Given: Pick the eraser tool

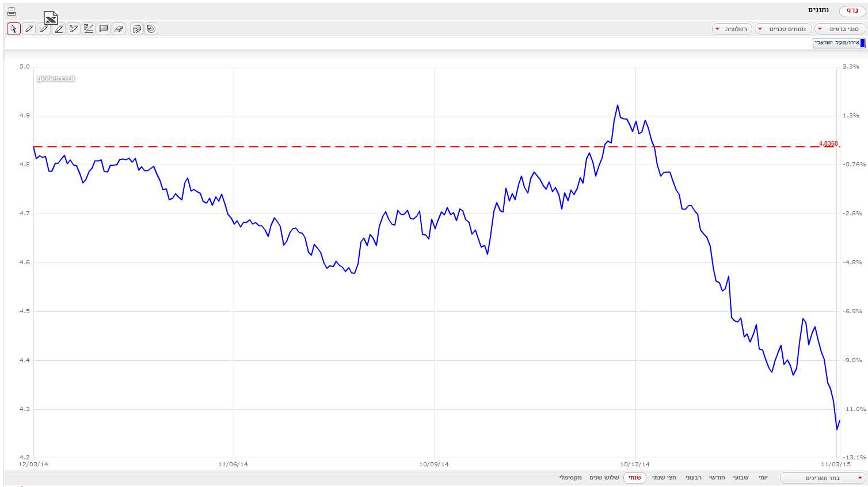Looking at the screenshot, I should coord(119,29).
